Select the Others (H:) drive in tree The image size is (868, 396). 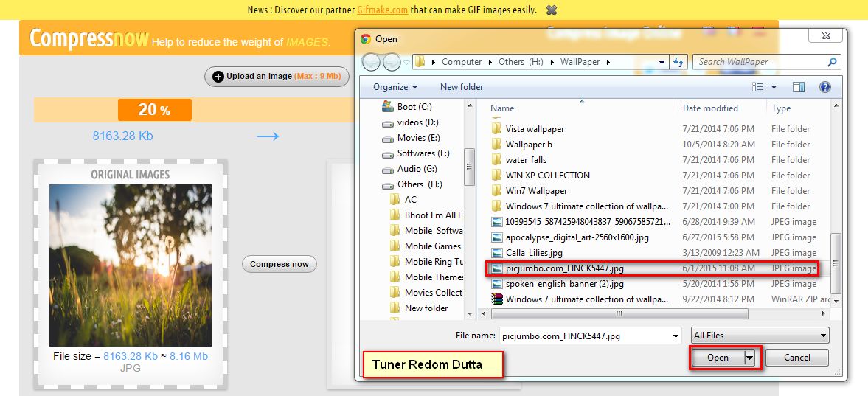point(412,184)
